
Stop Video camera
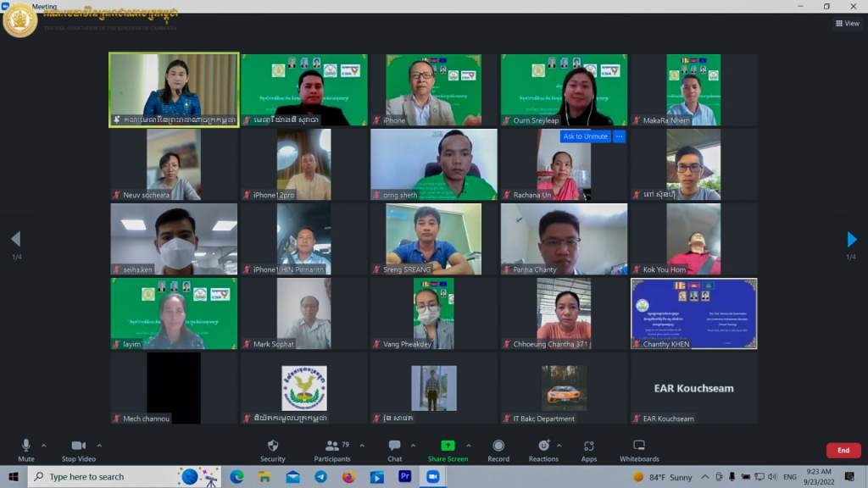79,450
